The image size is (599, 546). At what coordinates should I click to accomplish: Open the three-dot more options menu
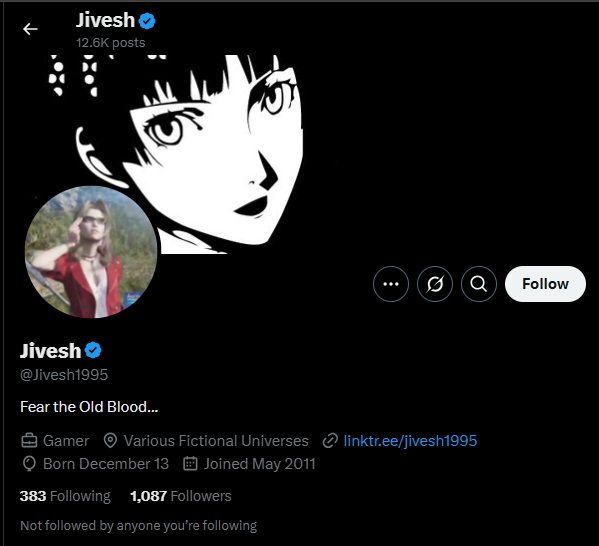[x=391, y=284]
